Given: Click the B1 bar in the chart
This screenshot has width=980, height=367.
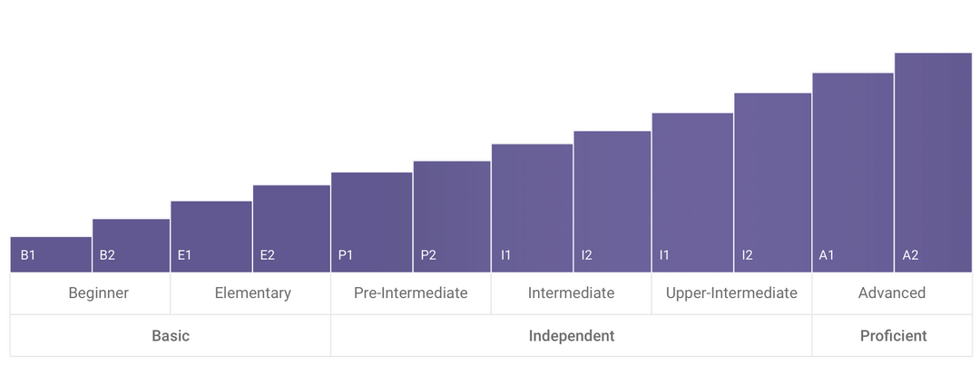Looking at the screenshot, I should [51, 254].
